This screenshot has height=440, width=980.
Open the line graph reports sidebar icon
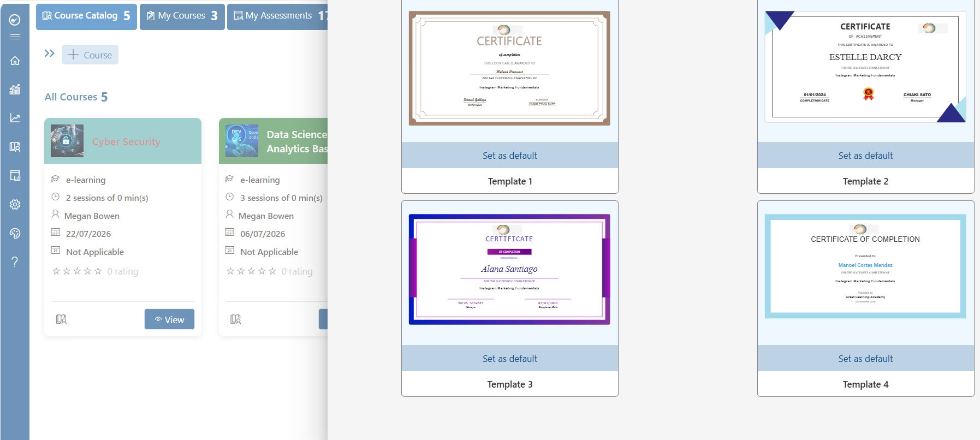pyautogui.click(x=15, y=118)
